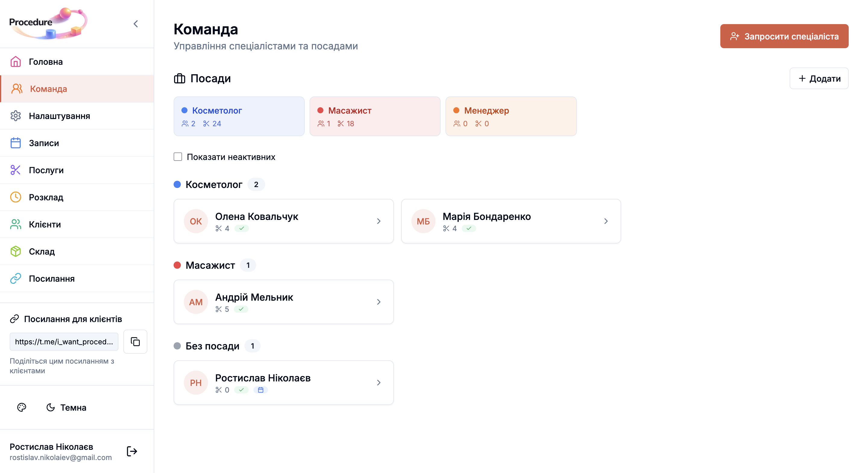
Task: Click the t.me client link field
Action: 64,342
